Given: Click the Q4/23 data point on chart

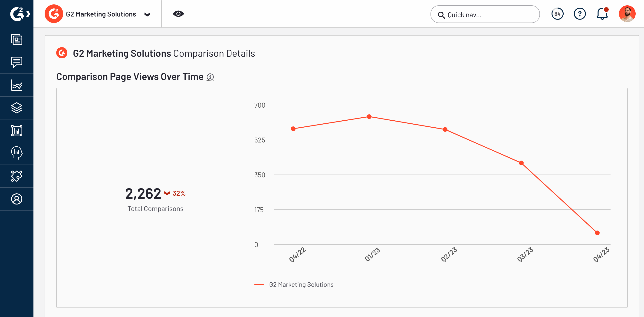Looking at the screenshot, I should pos(597,233).
